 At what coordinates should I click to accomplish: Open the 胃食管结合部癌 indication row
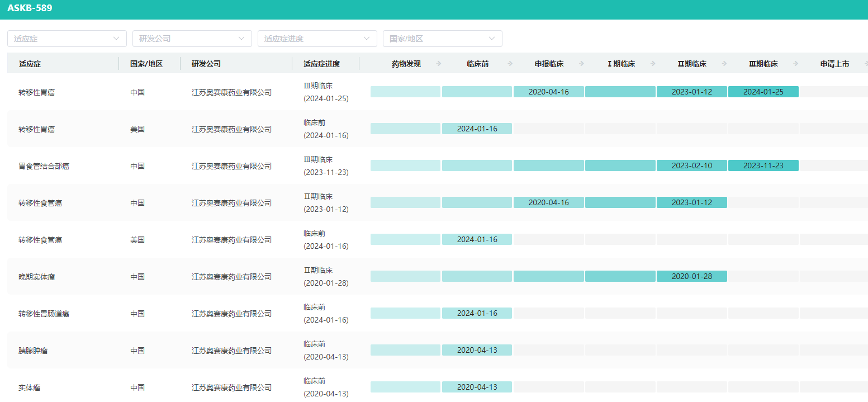coord(44,166)
